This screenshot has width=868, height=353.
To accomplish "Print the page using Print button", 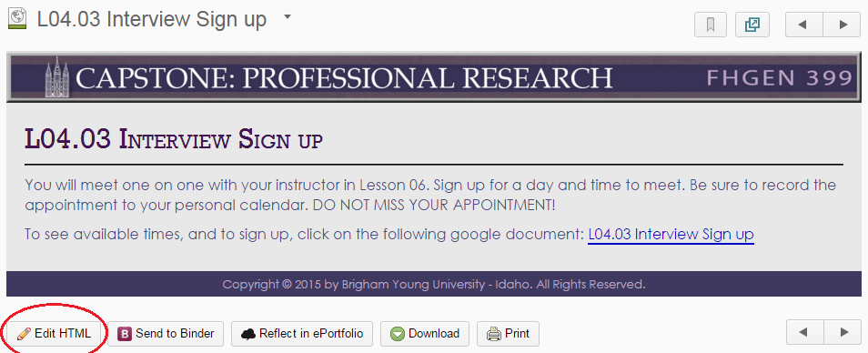I will tap(509, 334).
